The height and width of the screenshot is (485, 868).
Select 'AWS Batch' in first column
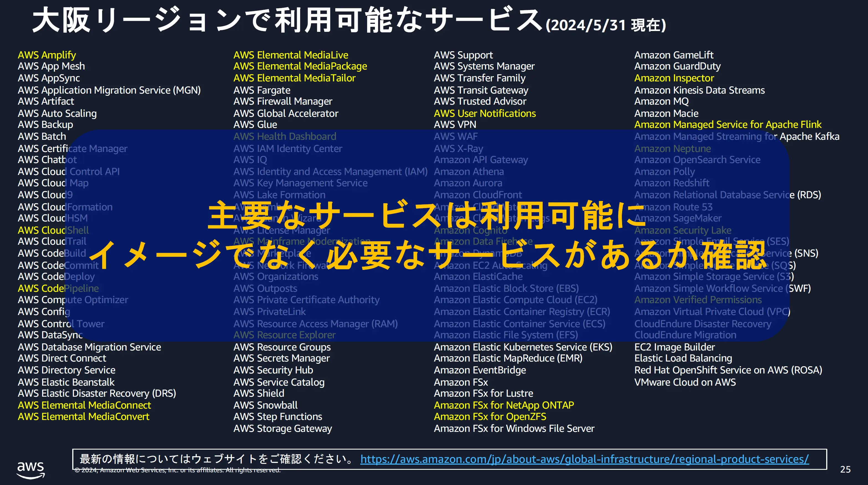click(x=42, y=136)
